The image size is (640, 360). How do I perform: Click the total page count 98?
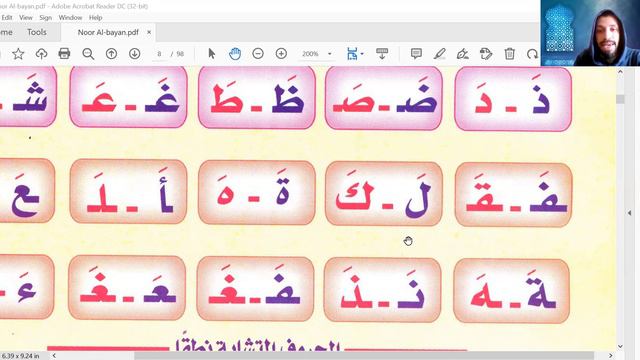180,54
